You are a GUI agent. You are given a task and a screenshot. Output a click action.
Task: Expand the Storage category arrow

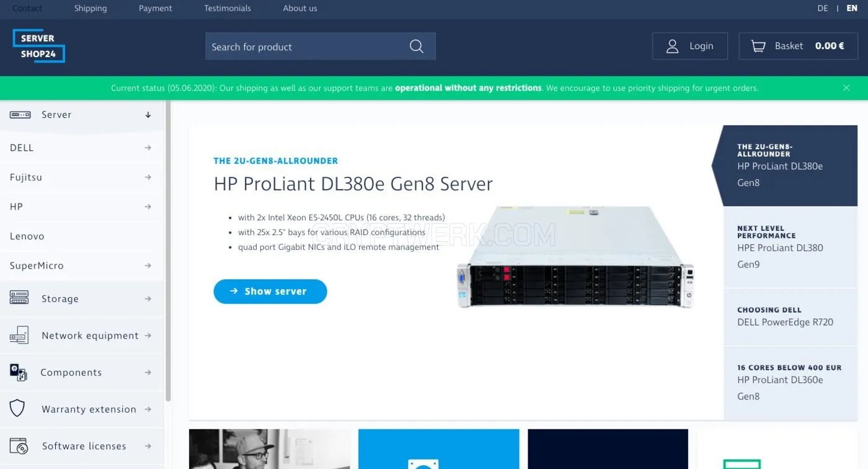pos(148,299)
